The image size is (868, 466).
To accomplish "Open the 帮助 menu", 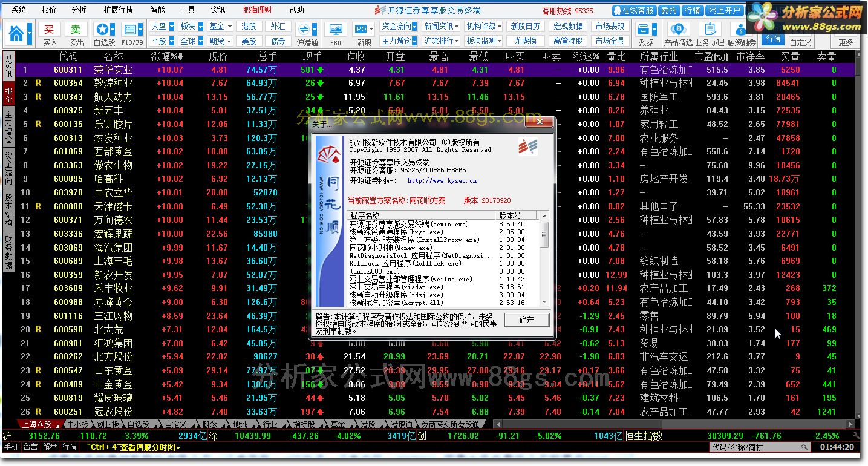I will (x=296, y=10).
